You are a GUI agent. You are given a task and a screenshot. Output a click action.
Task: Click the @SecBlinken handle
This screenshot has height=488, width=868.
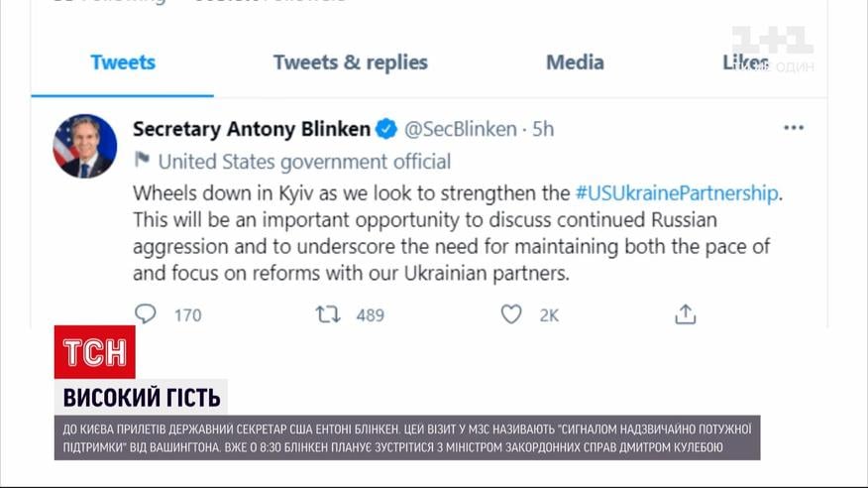[460, 129]
